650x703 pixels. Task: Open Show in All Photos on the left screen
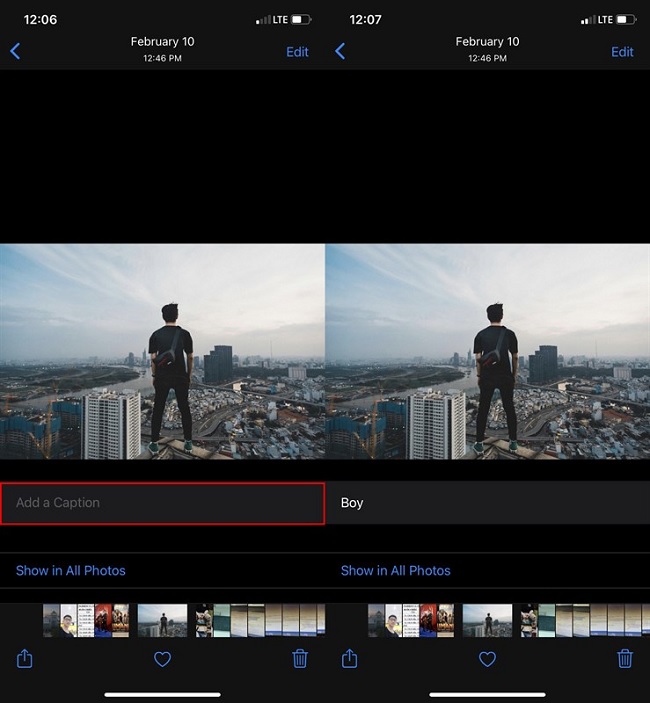(71, 570)
